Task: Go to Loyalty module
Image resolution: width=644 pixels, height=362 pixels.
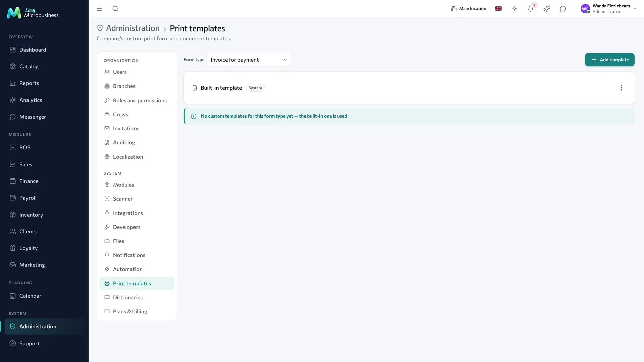Action: [44, 248]
